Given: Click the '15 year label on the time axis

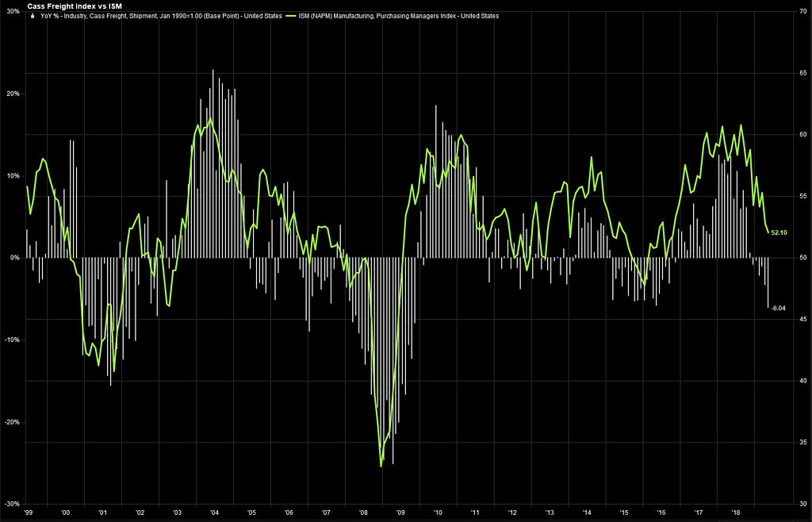Looking at the screenshot, I should tap(625, 512).
